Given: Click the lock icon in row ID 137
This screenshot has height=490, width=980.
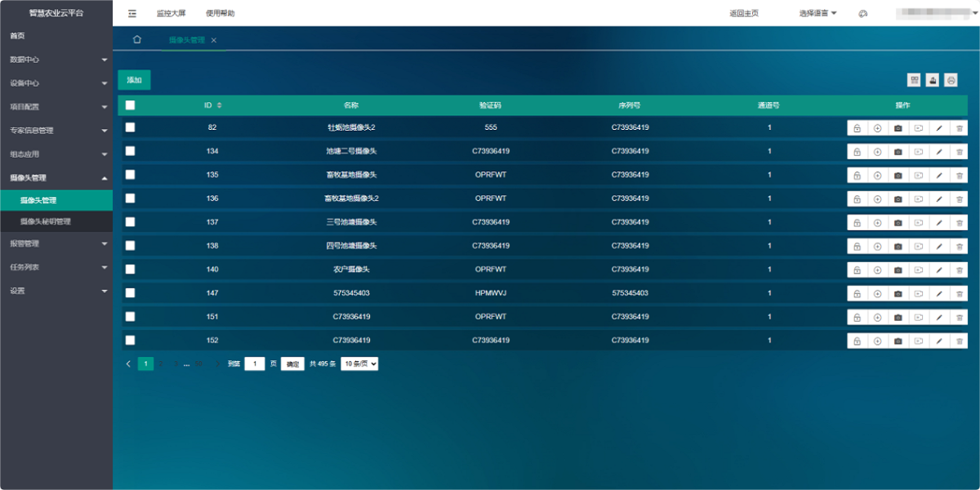Looking at the screenshot, I should coord(857,223).
